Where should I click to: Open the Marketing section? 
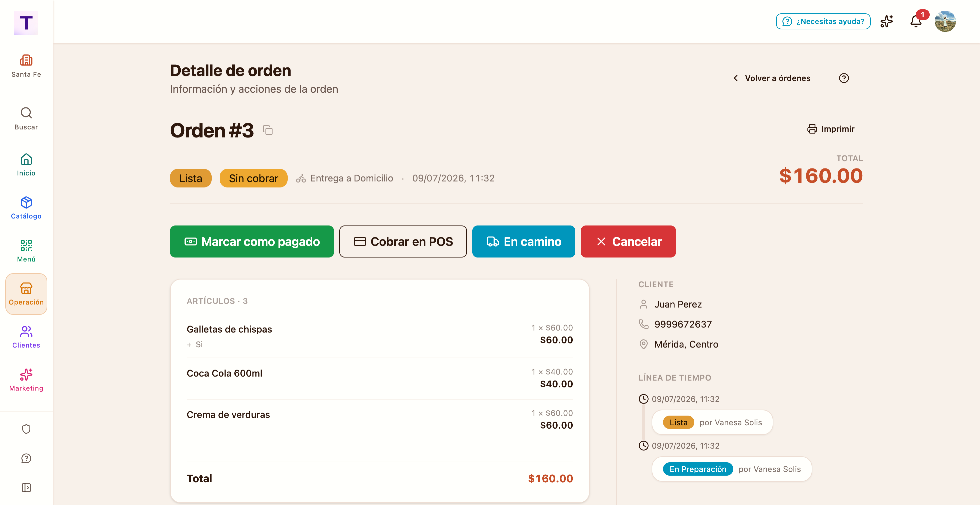(x=26, y=380)
